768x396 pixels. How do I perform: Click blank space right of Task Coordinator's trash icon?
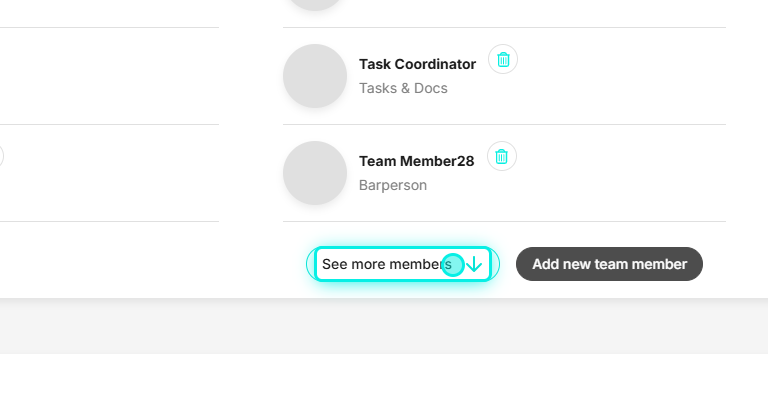point(622,76)
